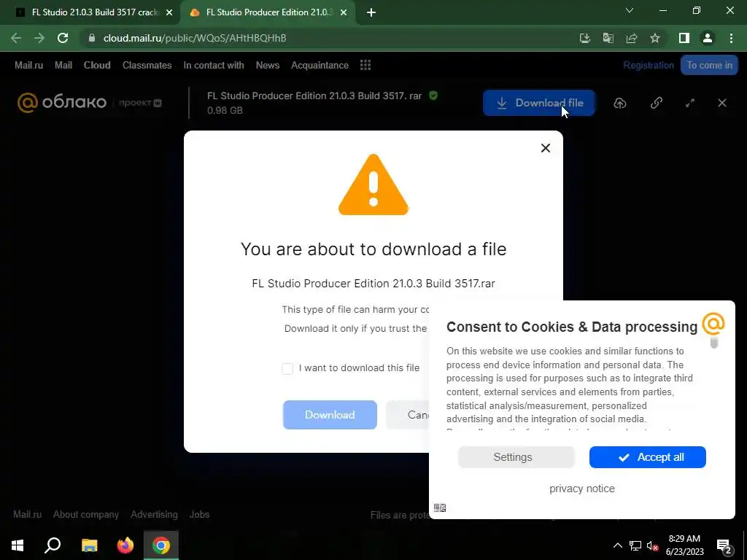Image resolution: width=747 pixels, height=560 pixels.
Task: Close the download warning dialog
Action: coord(546,148)
